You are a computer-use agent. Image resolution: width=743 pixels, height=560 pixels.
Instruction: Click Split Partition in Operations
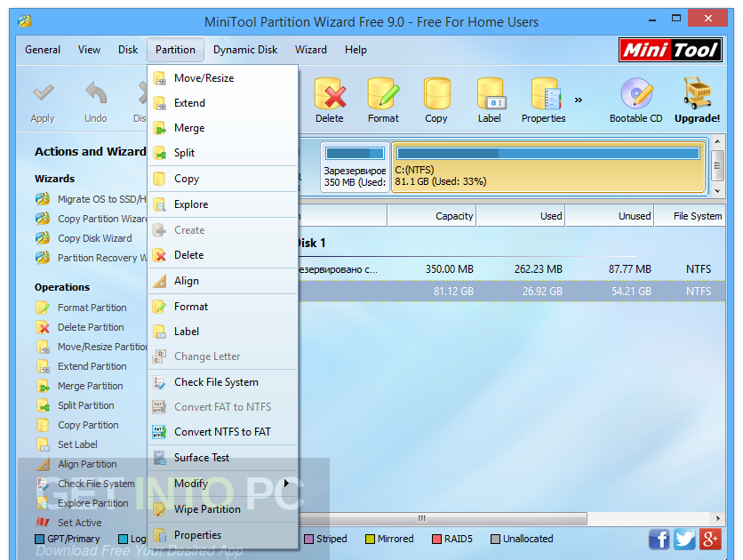click(76, 405)
